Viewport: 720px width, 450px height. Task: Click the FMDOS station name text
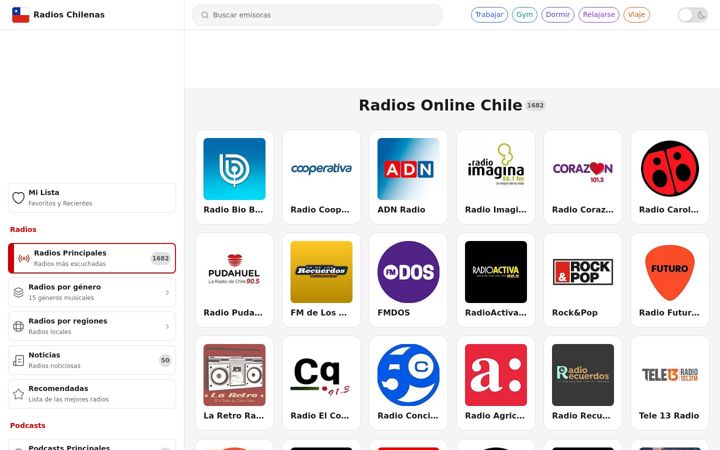394,313
